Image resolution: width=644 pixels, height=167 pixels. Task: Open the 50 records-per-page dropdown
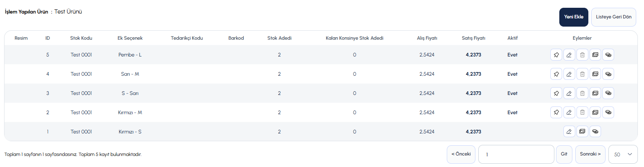coord(623,154)
